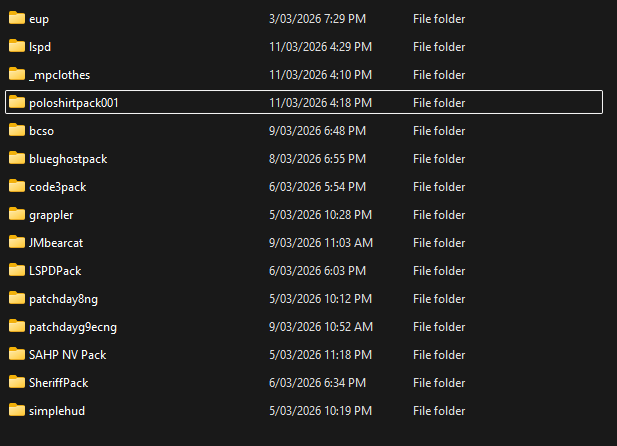The height and width of the screenshot is (446, 617).
Task: Select the code3pack folder icon
Action: 16,186
